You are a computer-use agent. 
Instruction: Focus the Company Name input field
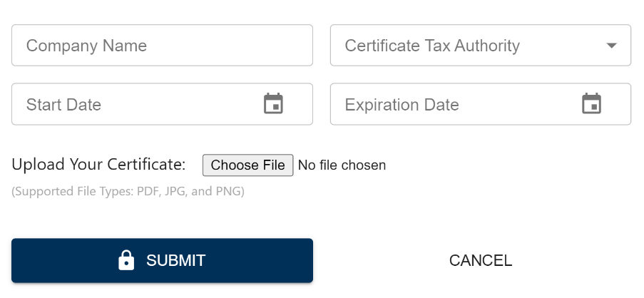[x=162, y=46]
